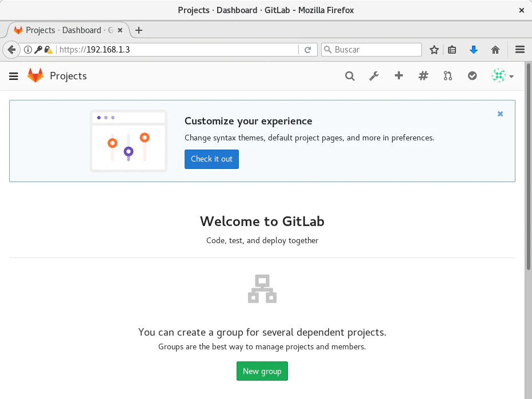Open the Firefox hamburger menu
This screenshot has height=399, width=532.
pos(520,50)
